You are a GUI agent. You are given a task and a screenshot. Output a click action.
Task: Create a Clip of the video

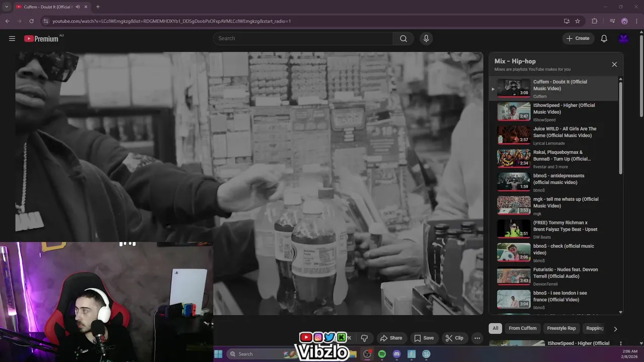[454, 338]
